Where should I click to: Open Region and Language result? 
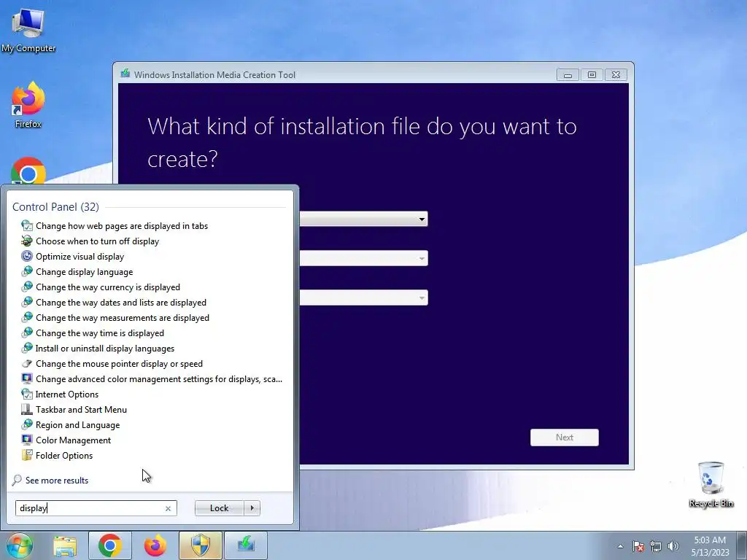77,425
